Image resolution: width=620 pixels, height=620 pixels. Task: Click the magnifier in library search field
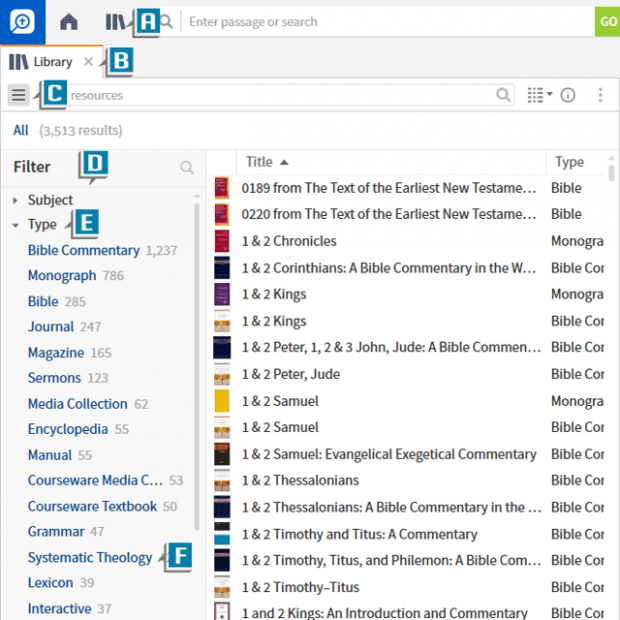tap(504, 95)
